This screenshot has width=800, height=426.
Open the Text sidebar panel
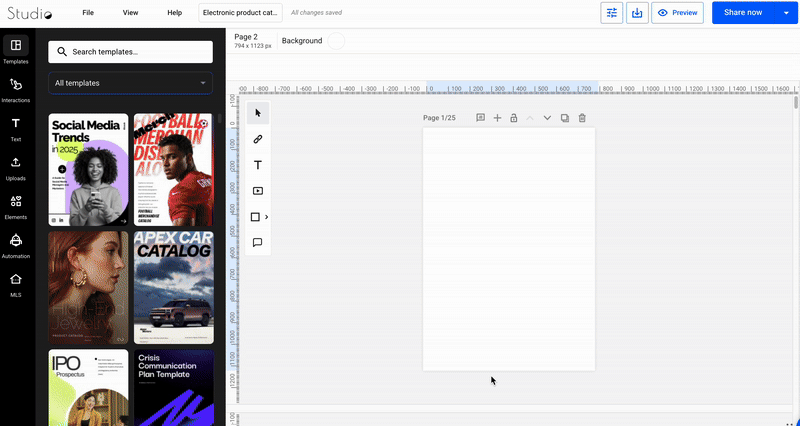[x=16, y=129]
